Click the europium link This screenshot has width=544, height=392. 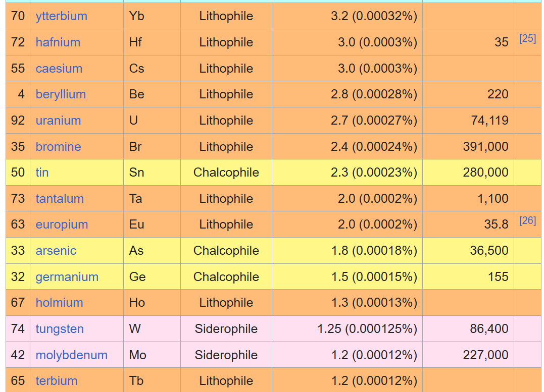(62, 224)
